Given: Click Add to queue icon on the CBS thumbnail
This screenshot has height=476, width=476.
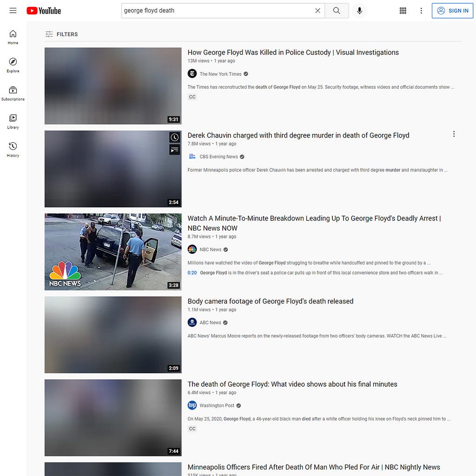Looking at the screenshot, I should click(x=175, y=150).
